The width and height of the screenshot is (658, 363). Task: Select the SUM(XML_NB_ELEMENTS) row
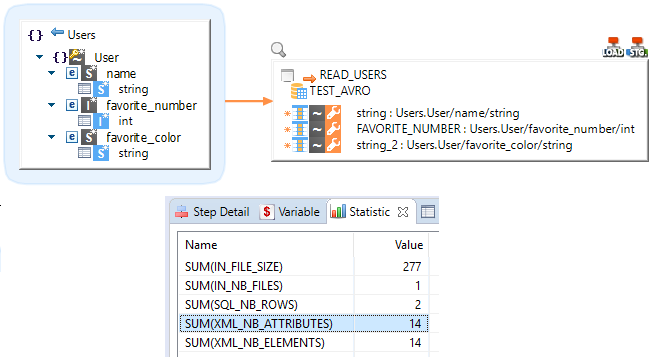(x=304, y=343)
